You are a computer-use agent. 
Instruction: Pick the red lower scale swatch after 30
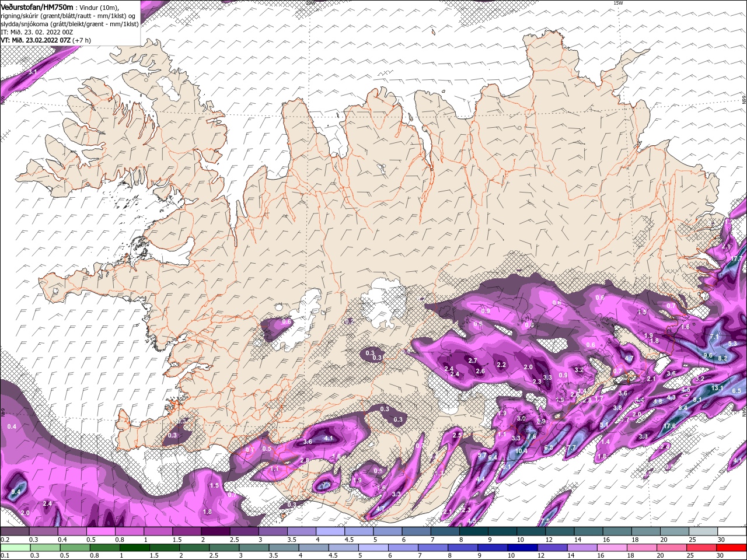pyautogui.click(x=731, y=548)
